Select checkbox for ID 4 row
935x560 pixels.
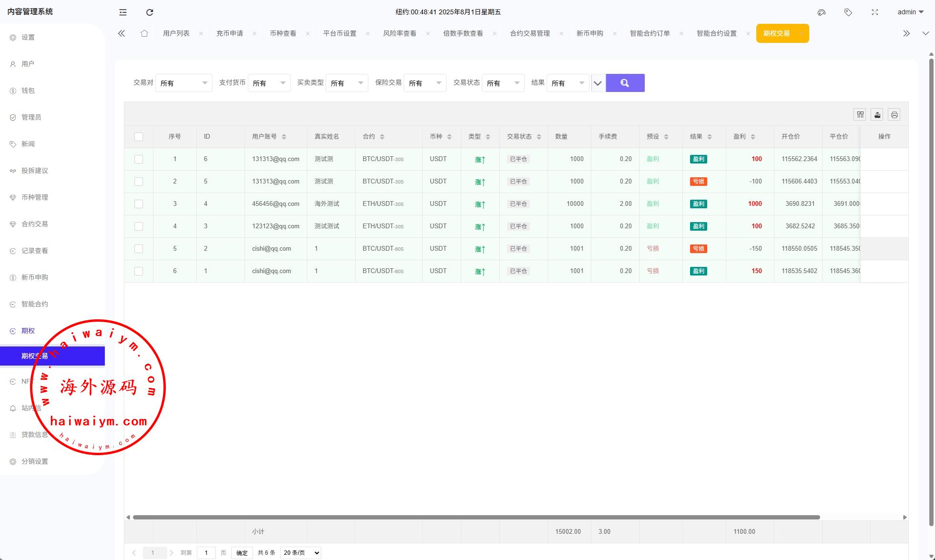[x=139, y=204]
